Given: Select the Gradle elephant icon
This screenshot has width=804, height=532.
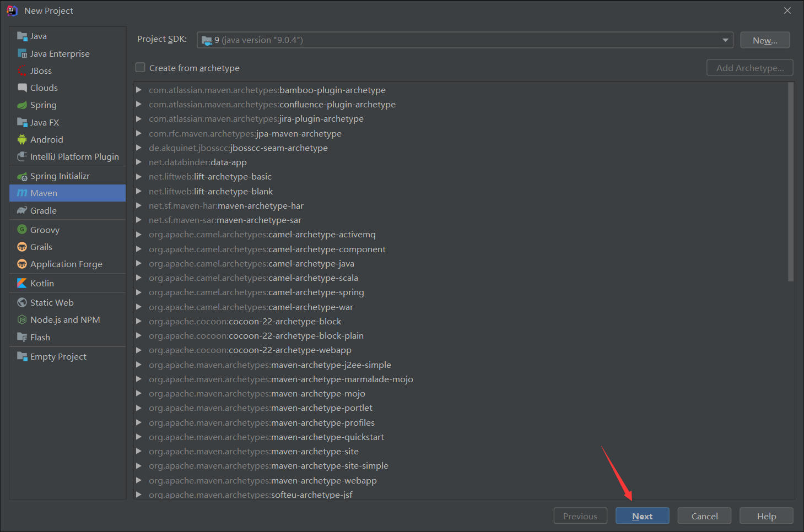Looking at the screenshot, I should point(22,210).
